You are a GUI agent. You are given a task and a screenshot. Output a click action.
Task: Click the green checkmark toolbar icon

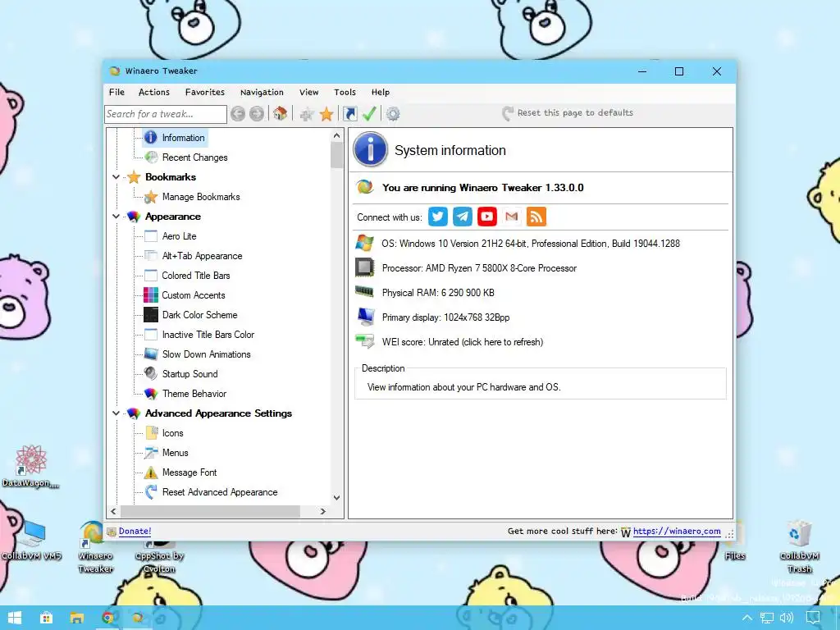(x=369, y=113)
